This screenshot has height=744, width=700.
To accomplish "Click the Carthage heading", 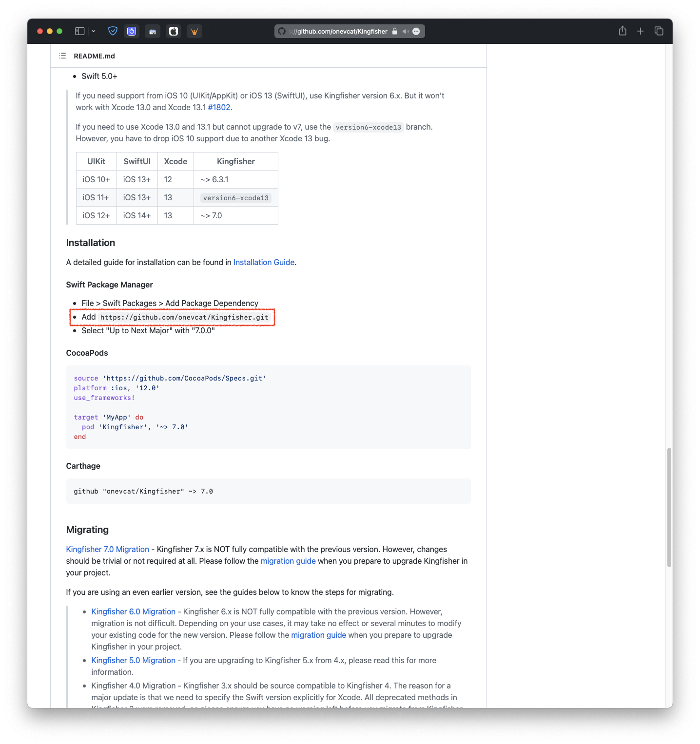I will 83,466.
